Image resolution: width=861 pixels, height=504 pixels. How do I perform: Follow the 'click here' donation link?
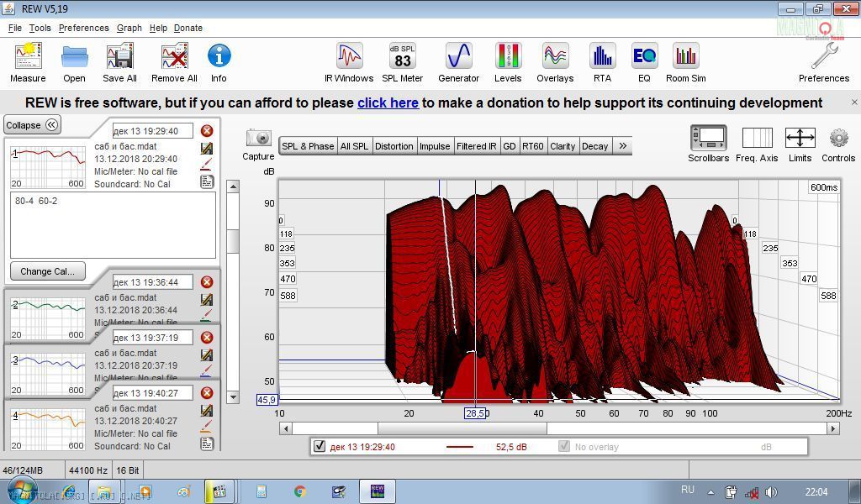(388, 102)
